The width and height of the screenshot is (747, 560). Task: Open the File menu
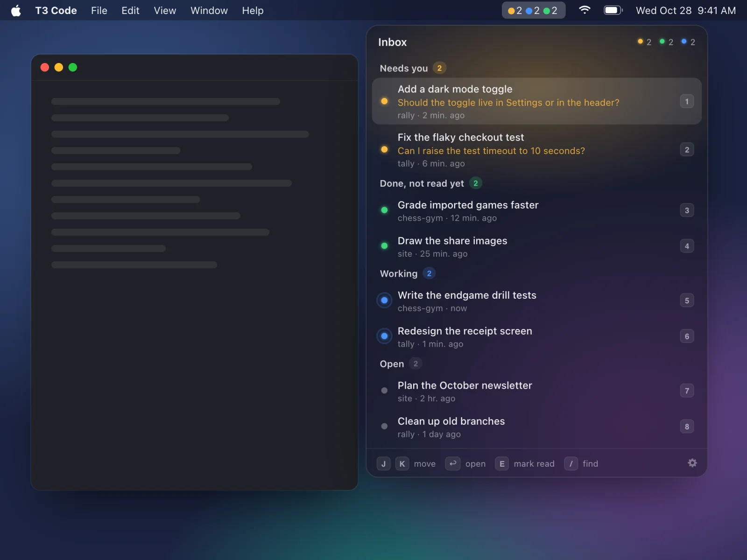pos(99,10)
